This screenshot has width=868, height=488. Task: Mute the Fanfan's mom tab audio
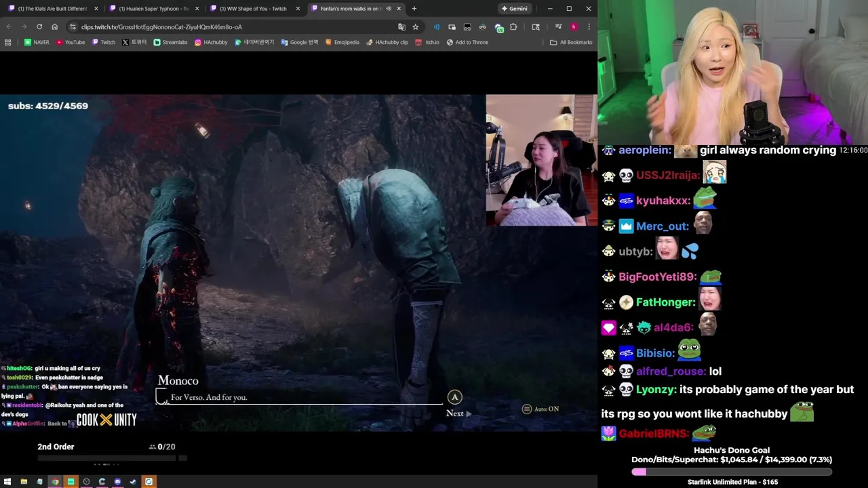389,8
